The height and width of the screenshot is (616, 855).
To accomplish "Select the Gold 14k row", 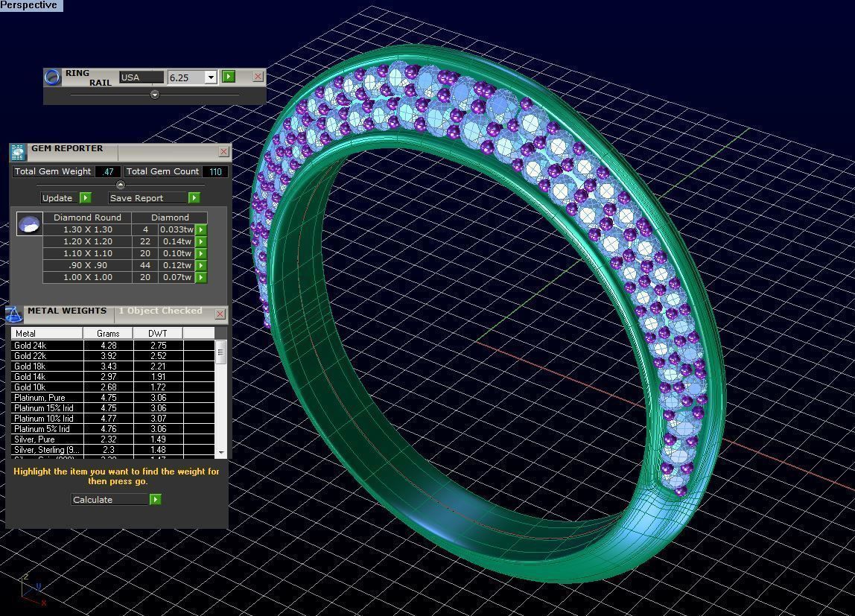I will tap(113, 377).
